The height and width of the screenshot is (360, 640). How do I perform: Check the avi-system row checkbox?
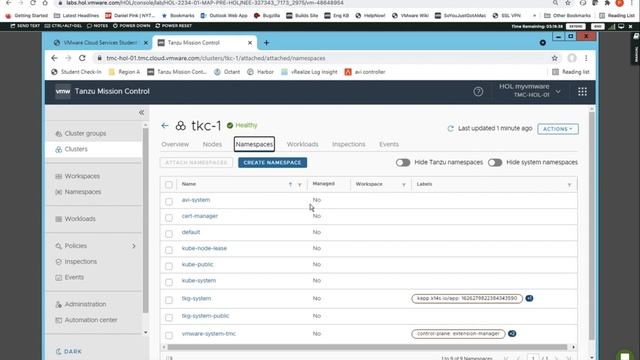pyautogui.click(x=169, y=201)
